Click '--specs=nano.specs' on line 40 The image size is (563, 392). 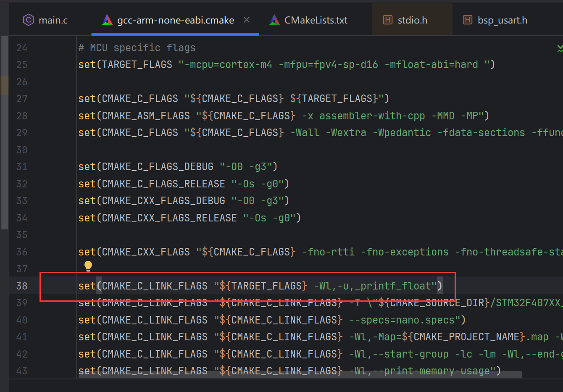click(402, 320)
